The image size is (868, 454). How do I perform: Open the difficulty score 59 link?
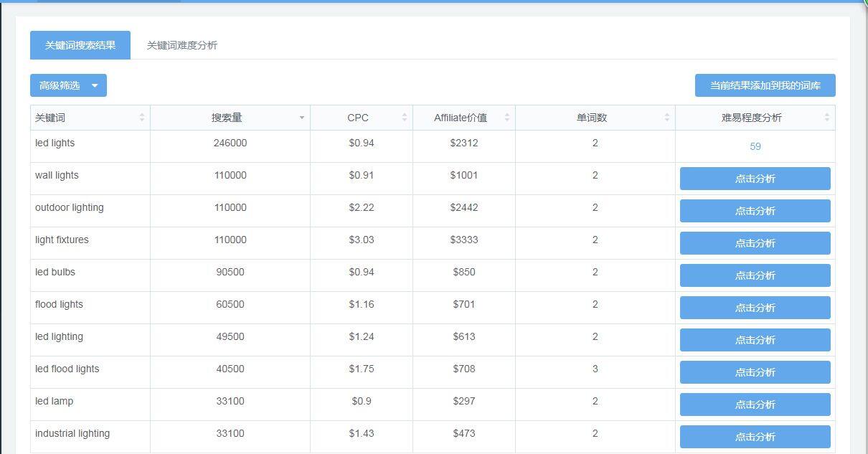pos(755,146)
